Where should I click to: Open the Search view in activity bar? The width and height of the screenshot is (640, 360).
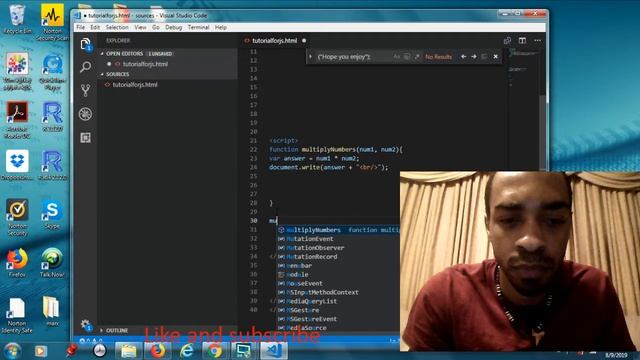click(85, 67)
